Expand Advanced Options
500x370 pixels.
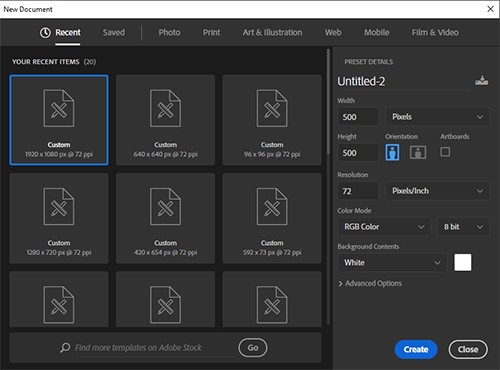[x=370, y=283]
